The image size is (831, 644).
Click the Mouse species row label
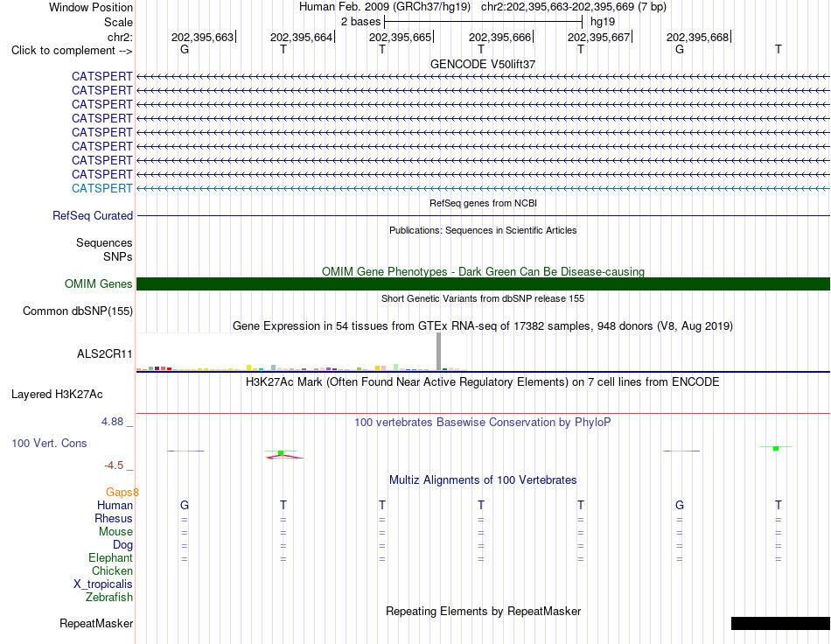(115, 532)
